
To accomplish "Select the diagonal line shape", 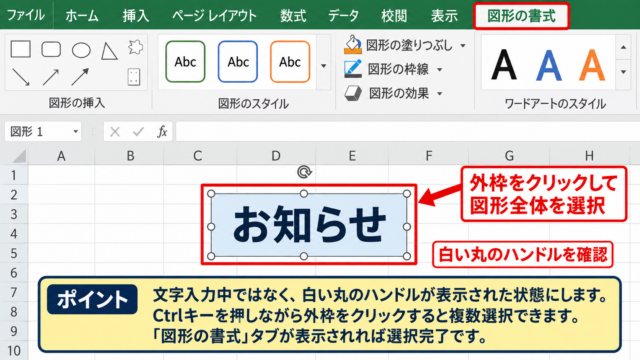I will [21, 77].
